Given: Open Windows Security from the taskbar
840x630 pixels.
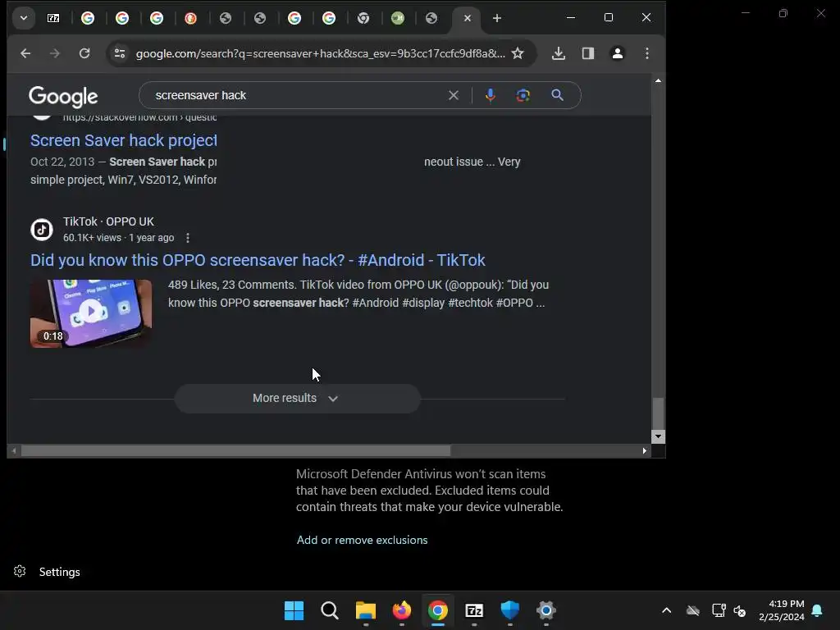Looking at the screenshot, I should (x=510, y=610).
